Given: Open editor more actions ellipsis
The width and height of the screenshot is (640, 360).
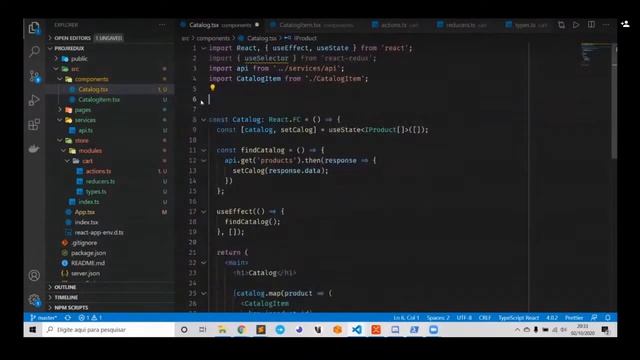Looking at the screenshot, I should pos(606,25).
